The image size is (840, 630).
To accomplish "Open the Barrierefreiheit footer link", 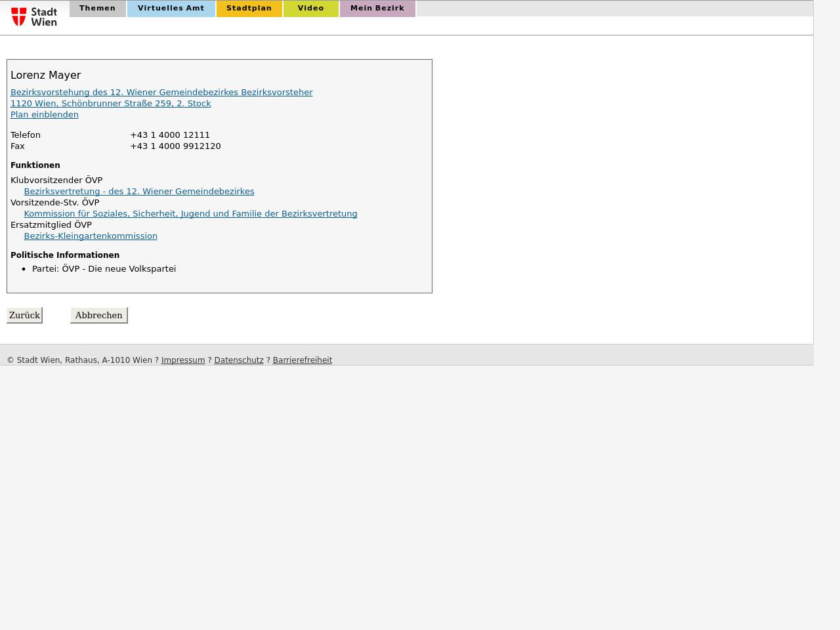I will pyautogui.click(x=302, y=360).
